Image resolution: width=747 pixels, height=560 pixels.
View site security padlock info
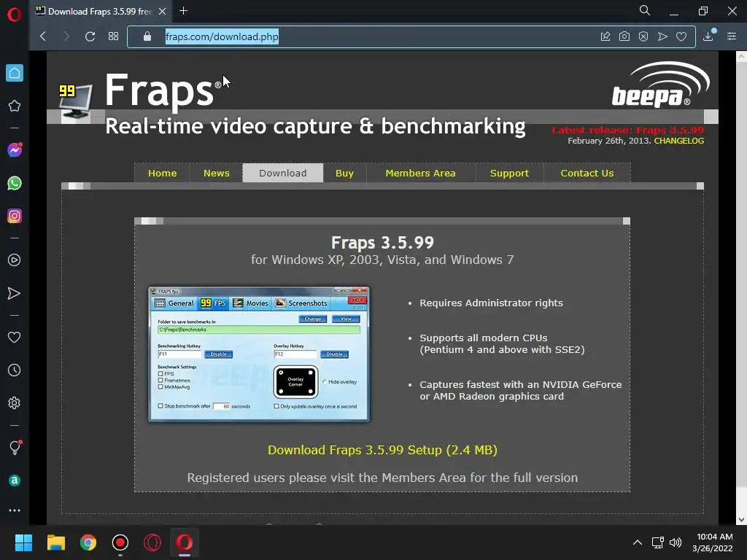pos(147,36)
